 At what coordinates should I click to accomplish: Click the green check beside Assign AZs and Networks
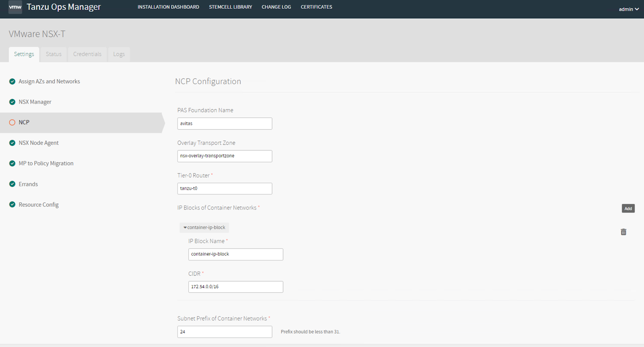click(x=12, y=81)
